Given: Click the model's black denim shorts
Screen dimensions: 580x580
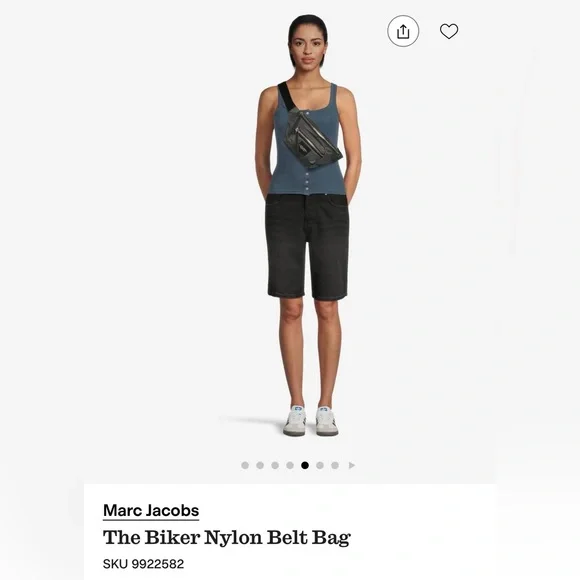Looking at the screenshot, I should point(307,246).
